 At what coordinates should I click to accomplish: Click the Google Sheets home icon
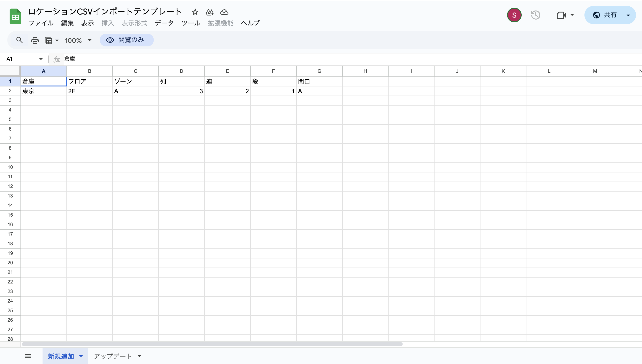point(15,17)
